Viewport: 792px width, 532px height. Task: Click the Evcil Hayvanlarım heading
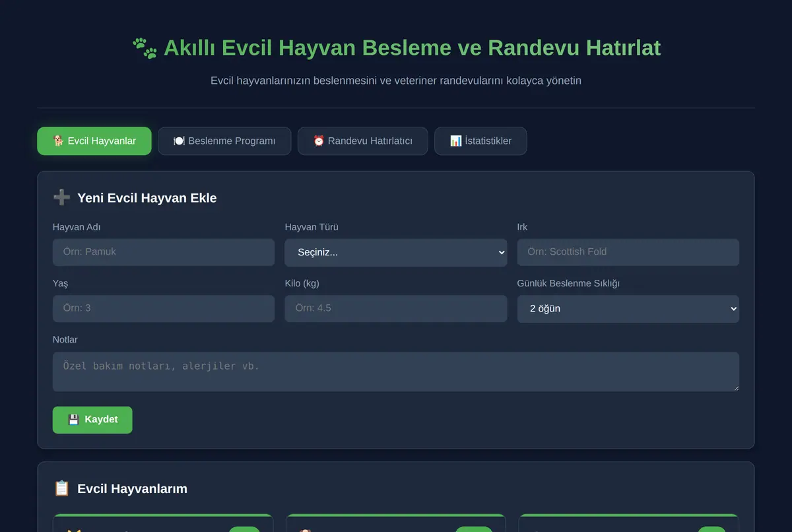(x=132, y=489)
